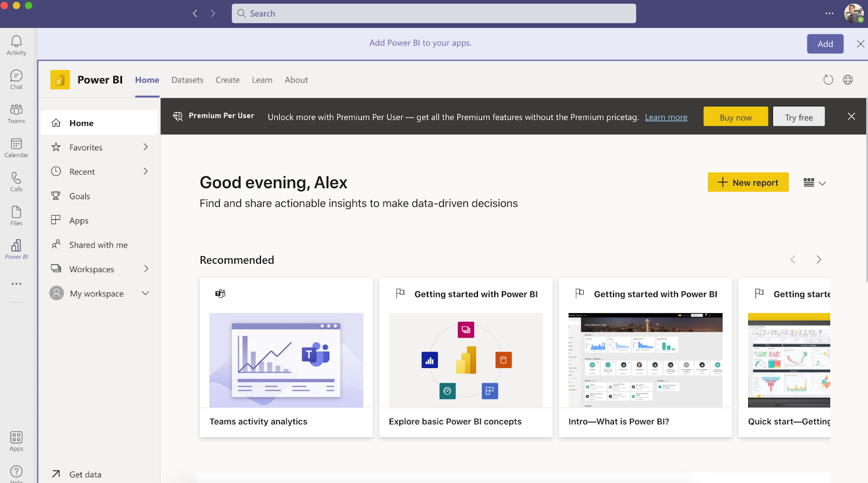Viewport: 868px width, 483px height.
Task: Open Files in left rail
Action: coord(16,216)
